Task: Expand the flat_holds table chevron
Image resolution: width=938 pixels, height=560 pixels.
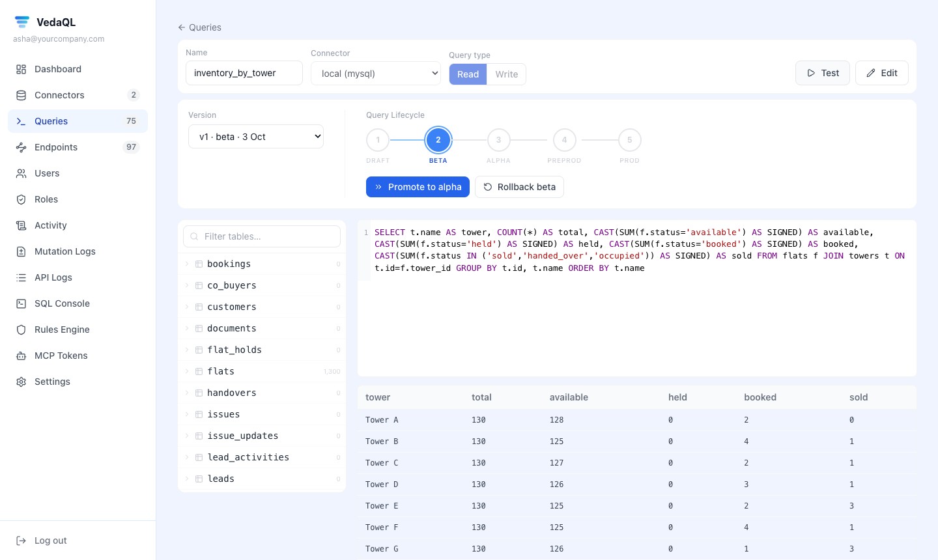Action: (x=187, y=350)
